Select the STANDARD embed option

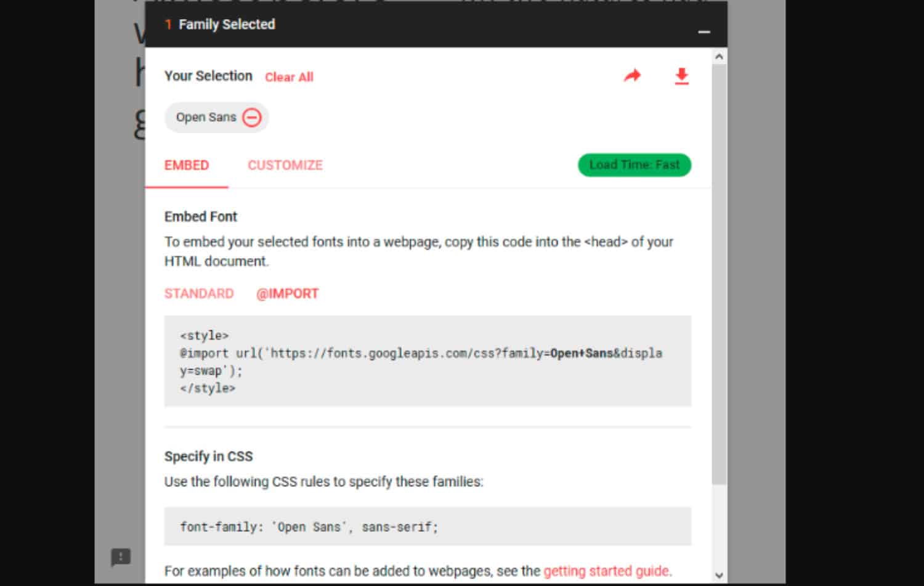199,293
